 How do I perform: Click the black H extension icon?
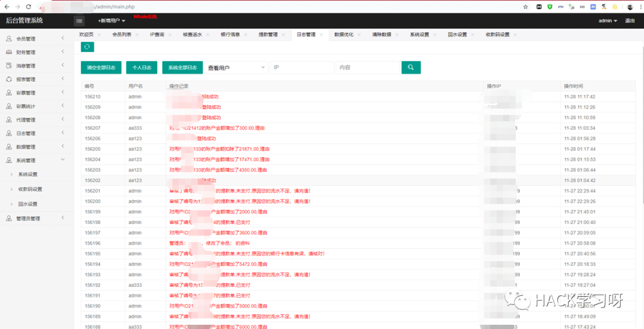538,7
